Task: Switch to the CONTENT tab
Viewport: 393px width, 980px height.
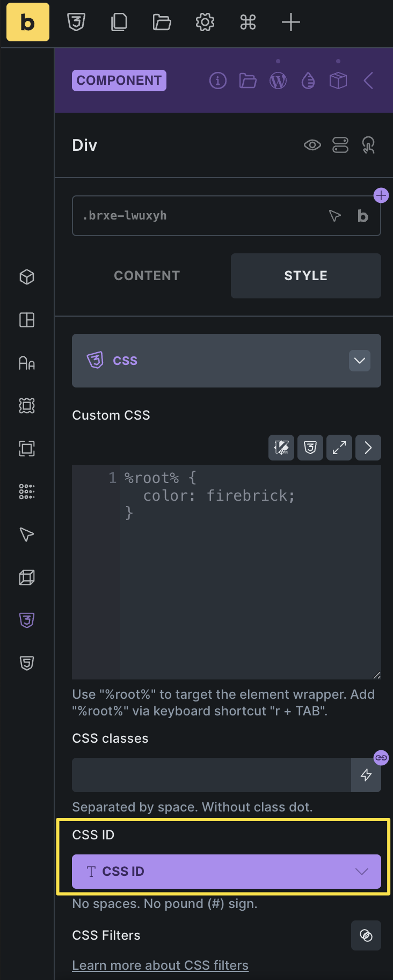Action: (147, 275)
